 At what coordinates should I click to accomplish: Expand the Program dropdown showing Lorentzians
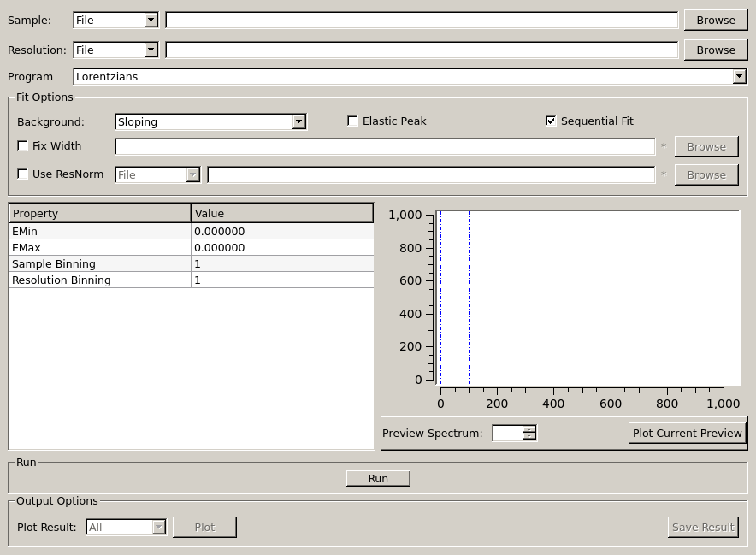(410, 76)
